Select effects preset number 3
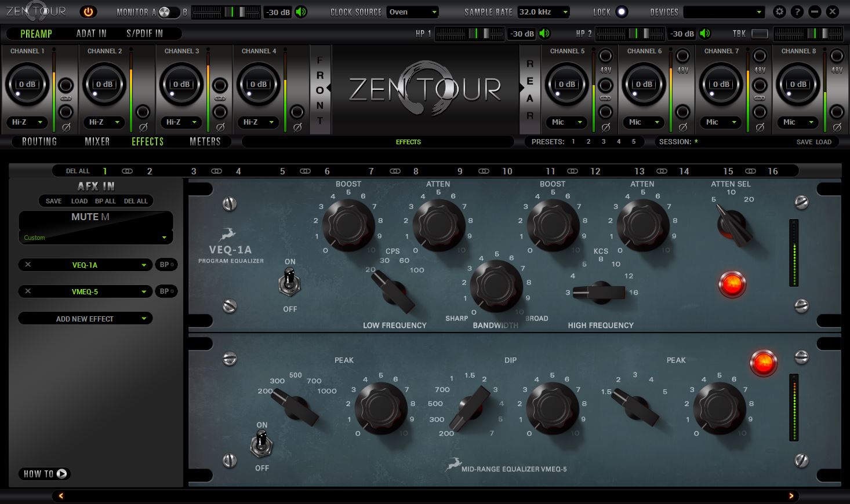Viewport: 850px width, 504px height. pos(603,141)
